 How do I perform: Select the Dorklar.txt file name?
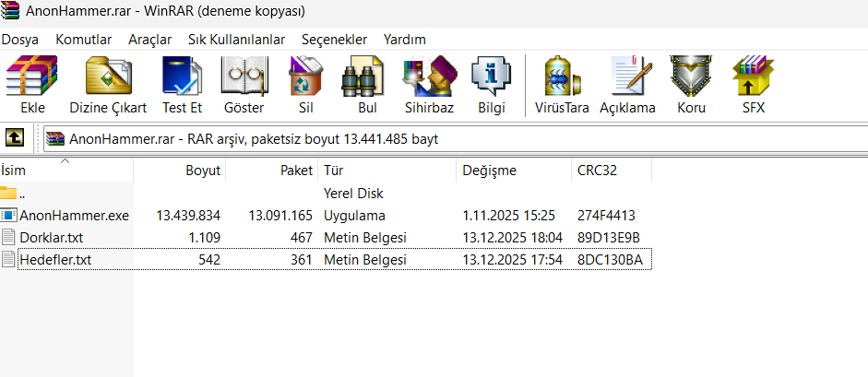[52, 237]
